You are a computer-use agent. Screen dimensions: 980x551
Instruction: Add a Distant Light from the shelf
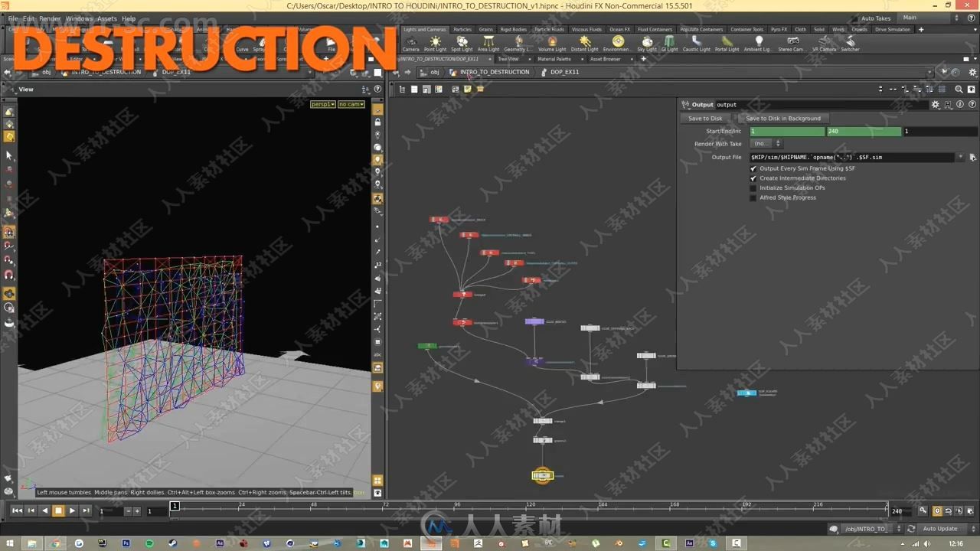pyautogui.click(x=584, y=44)
